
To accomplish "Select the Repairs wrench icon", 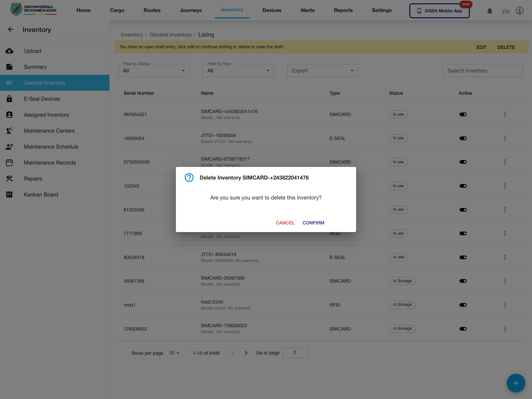I will 9,179.
